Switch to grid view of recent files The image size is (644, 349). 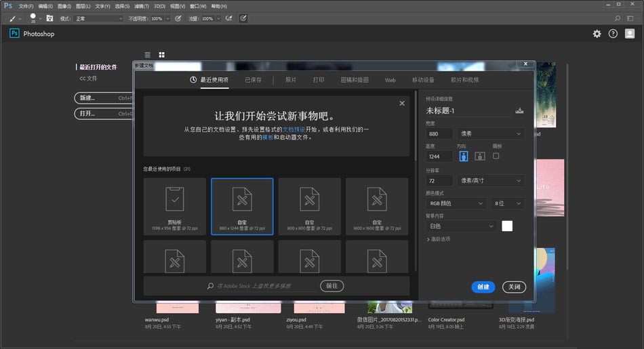(162, 54)
